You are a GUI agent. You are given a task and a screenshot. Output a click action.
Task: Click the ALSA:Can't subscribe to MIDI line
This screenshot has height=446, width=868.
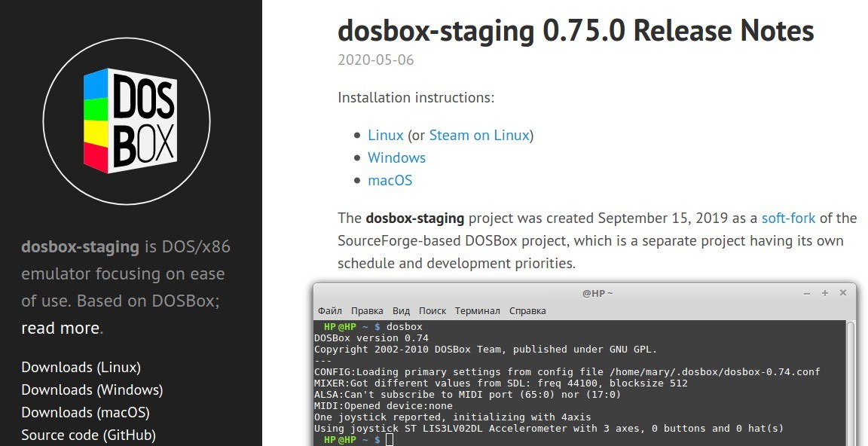pos(467,395)
